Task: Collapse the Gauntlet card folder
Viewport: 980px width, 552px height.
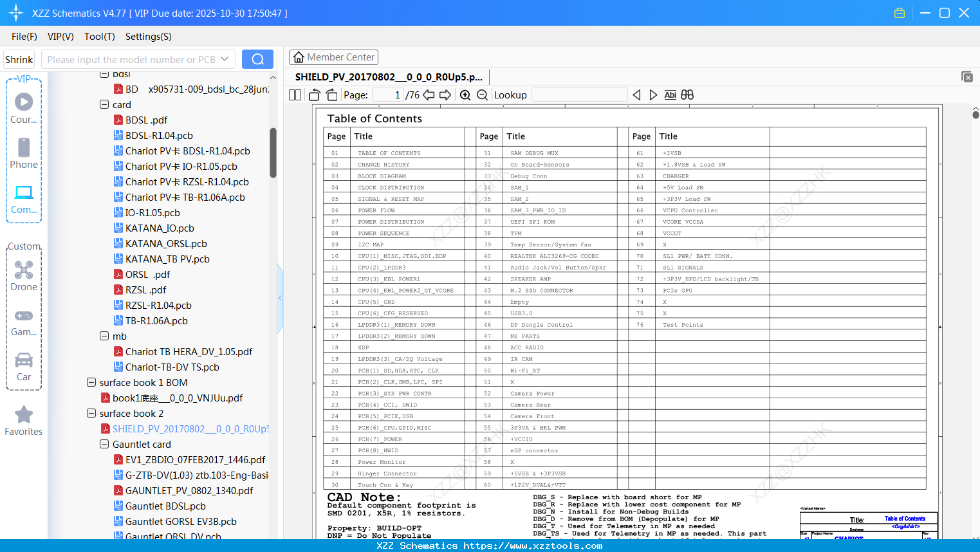Action: [x=104, y=444]
